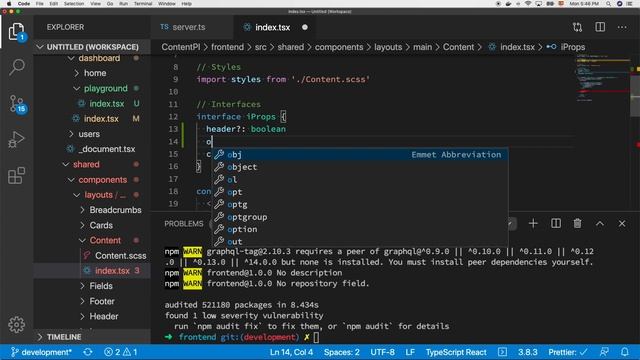The height and width of the screenshot is (360, 640).
Task: Expand the TIMELINE section
Action: click(64, 337)
